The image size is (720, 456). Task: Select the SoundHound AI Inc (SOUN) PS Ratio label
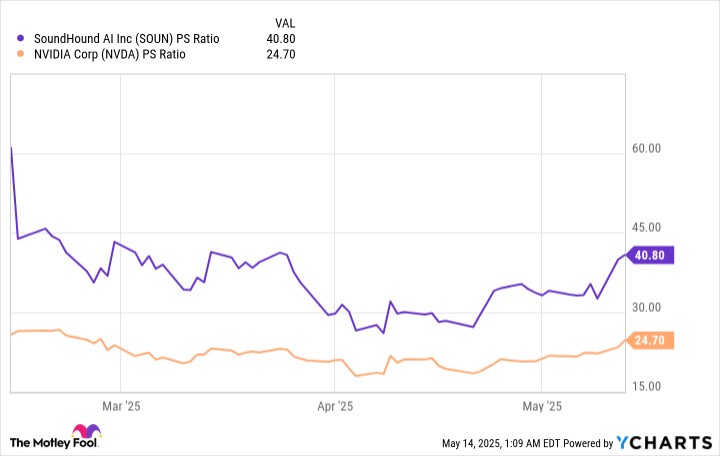pos(127,39)
